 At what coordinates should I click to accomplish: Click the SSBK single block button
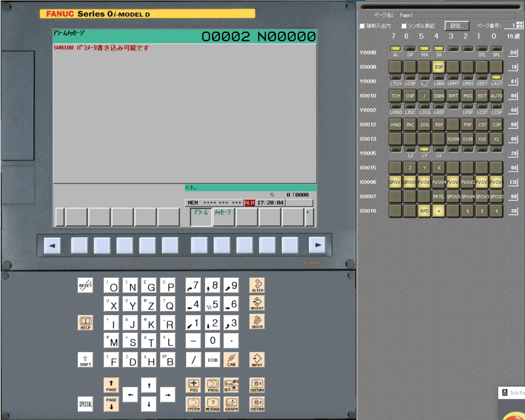click(439, 96)
